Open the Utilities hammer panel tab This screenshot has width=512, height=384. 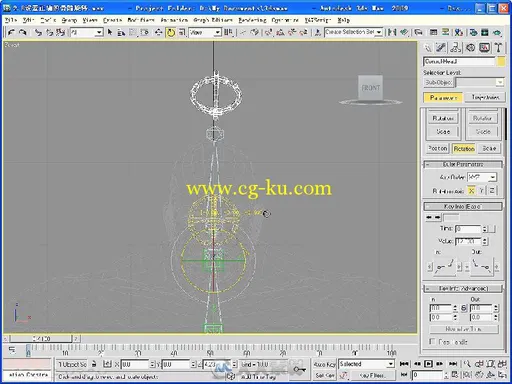click(498, 48)
